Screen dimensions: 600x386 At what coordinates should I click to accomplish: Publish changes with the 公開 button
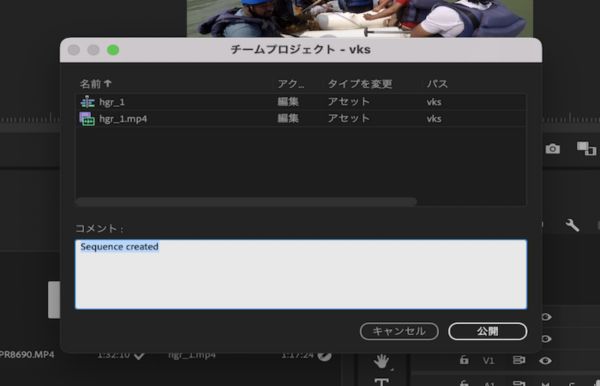[488, 331]
